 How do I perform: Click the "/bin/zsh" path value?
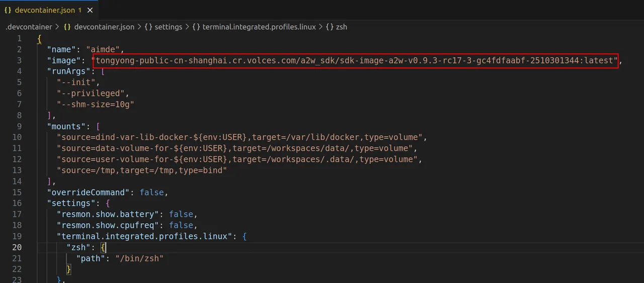(139, 258)
